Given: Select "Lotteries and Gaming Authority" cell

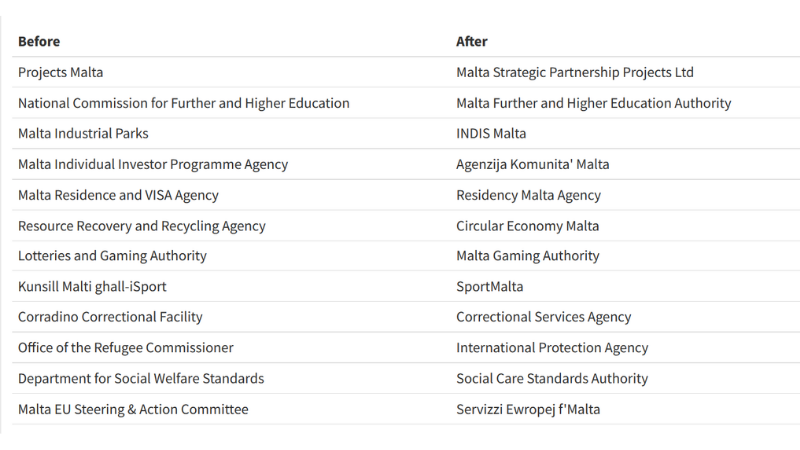Looking at the screenshot, I should click(112, 256).
